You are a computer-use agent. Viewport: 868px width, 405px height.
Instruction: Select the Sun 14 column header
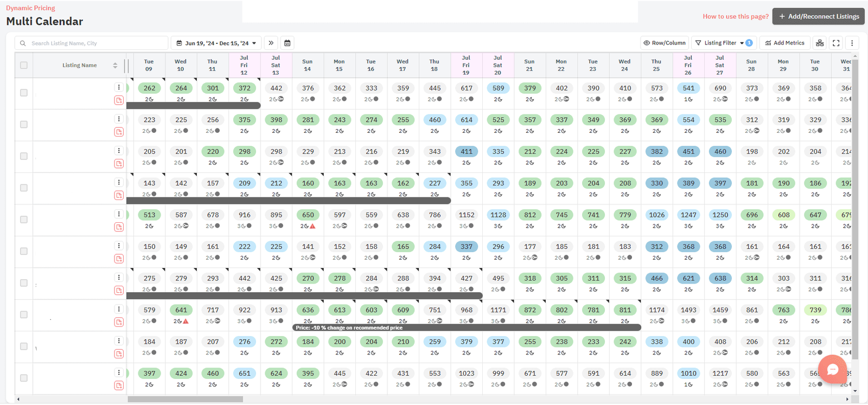[308, 65]
